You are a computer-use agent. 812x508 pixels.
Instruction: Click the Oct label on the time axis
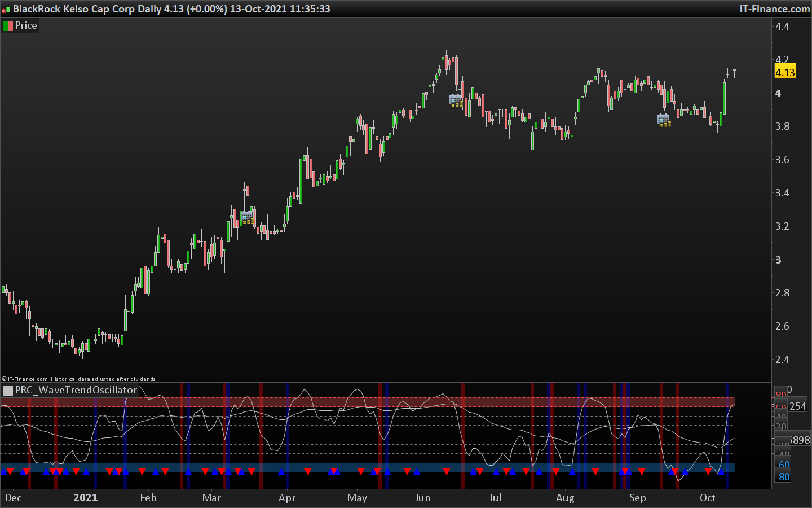point(708,498)
